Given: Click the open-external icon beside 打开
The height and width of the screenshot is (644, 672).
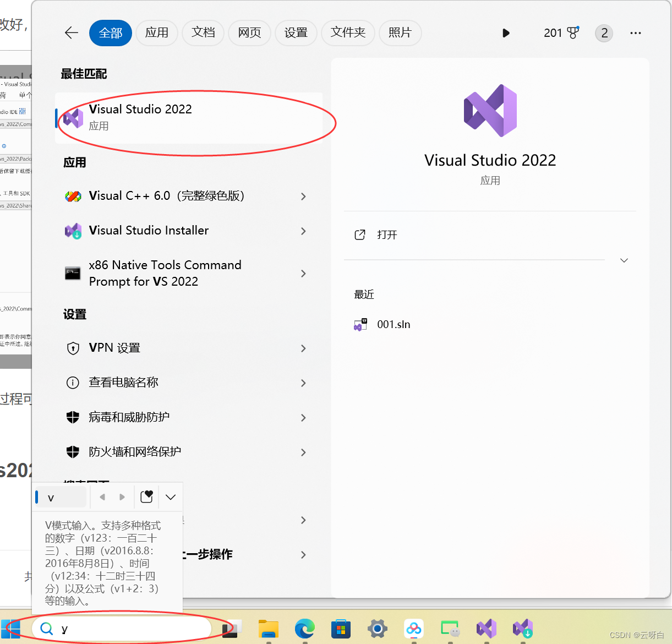Looking at the screenshot, I should point(360,235).
